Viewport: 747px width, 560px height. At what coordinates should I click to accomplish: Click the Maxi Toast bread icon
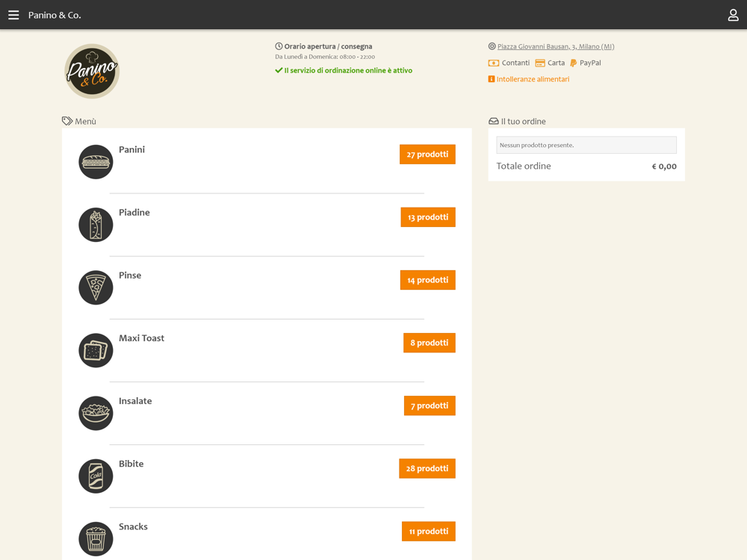point(96,350)
